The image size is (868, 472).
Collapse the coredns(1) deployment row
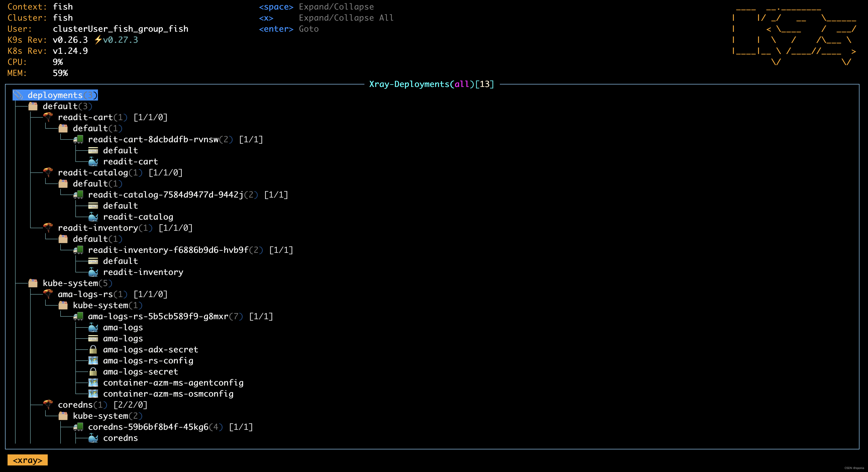pos(95,405)
